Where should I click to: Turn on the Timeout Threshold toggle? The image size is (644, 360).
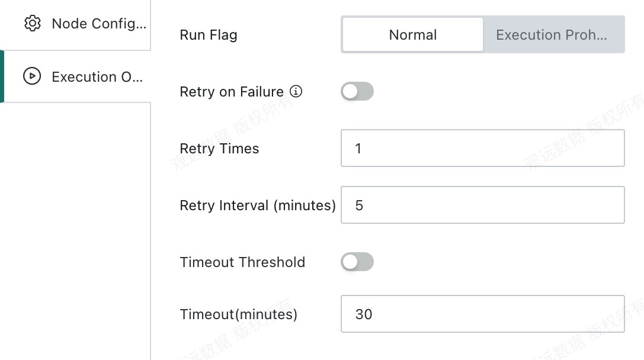click(357, 262)
